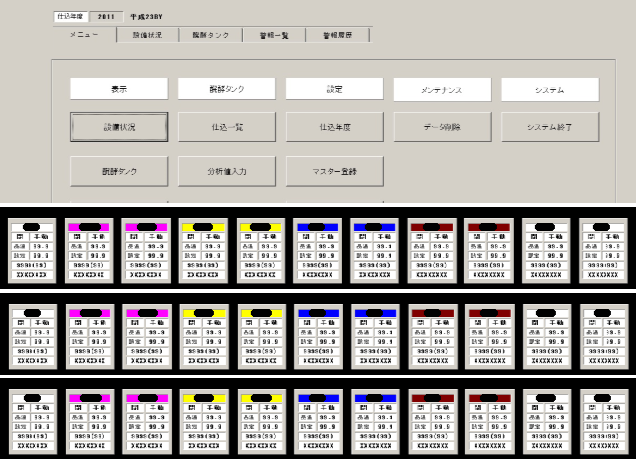Click the システム column header

(550, 90)
